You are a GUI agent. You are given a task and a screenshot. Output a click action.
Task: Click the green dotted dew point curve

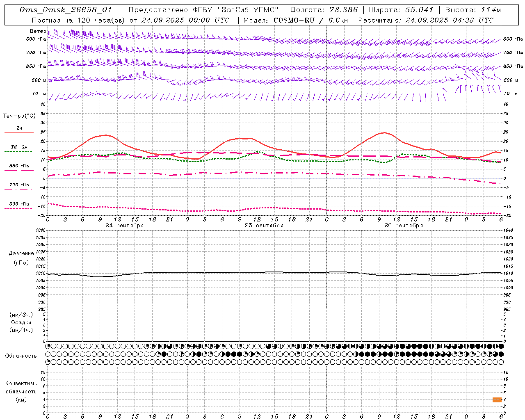pyautogui.click(x=274, y=157)
